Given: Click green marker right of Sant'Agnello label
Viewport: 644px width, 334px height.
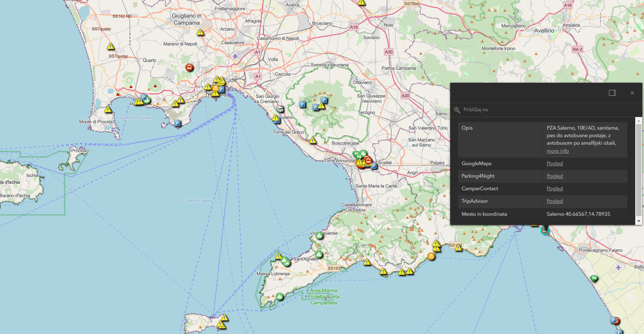Looking at the screenshot, I should pos(319,254).
